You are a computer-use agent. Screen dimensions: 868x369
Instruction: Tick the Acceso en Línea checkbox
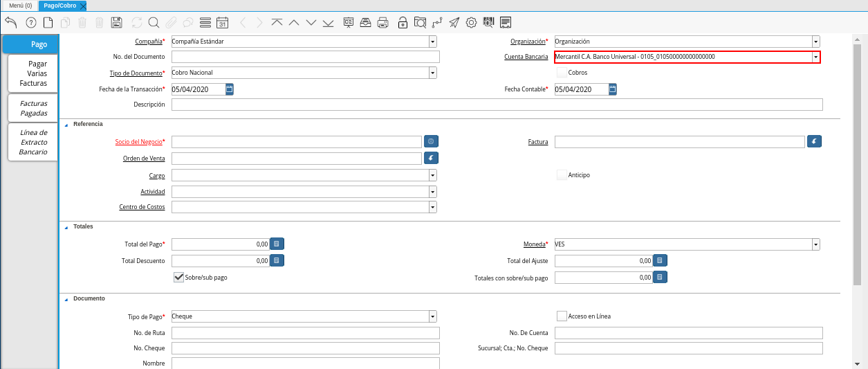tap(562, 316)
